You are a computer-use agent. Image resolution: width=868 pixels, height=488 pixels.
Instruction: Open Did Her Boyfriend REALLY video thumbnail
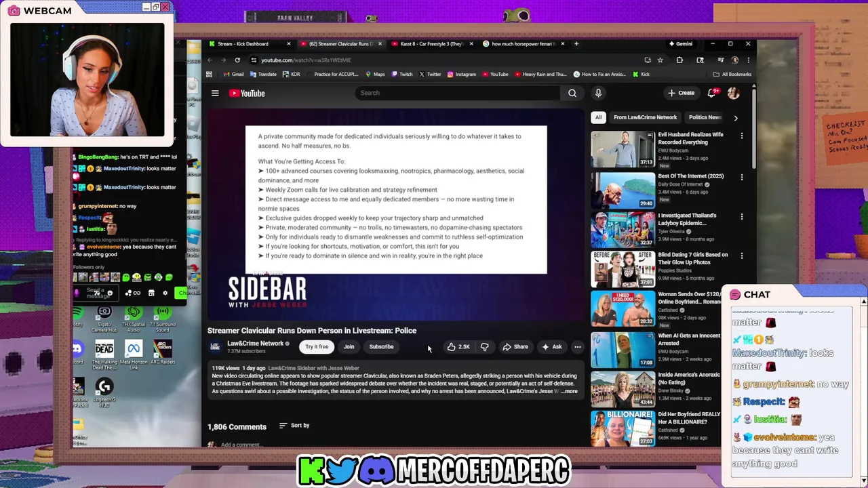point(623,427)
